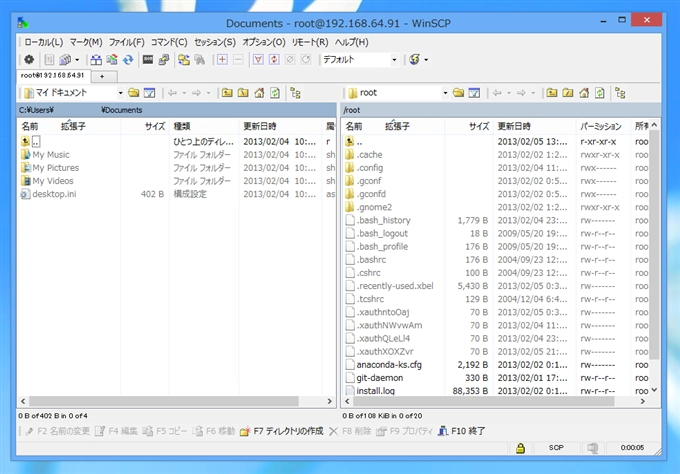Click the filter mask icon in toolbar
The image size is (680, 474).
[x=258, y=59]
